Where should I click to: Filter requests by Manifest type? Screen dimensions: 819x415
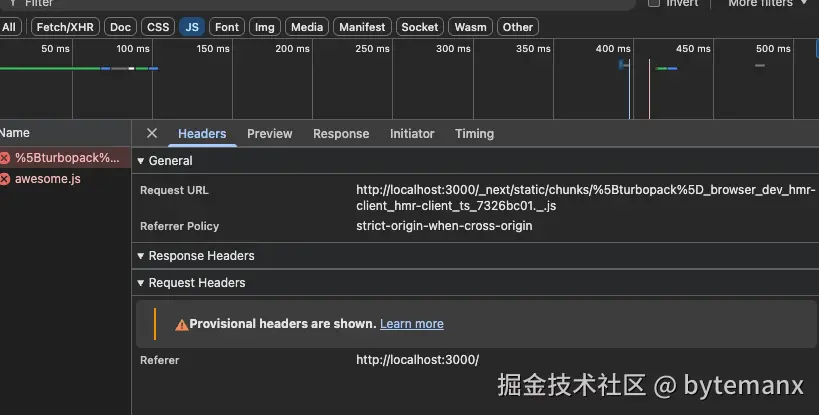pos(362,27)
